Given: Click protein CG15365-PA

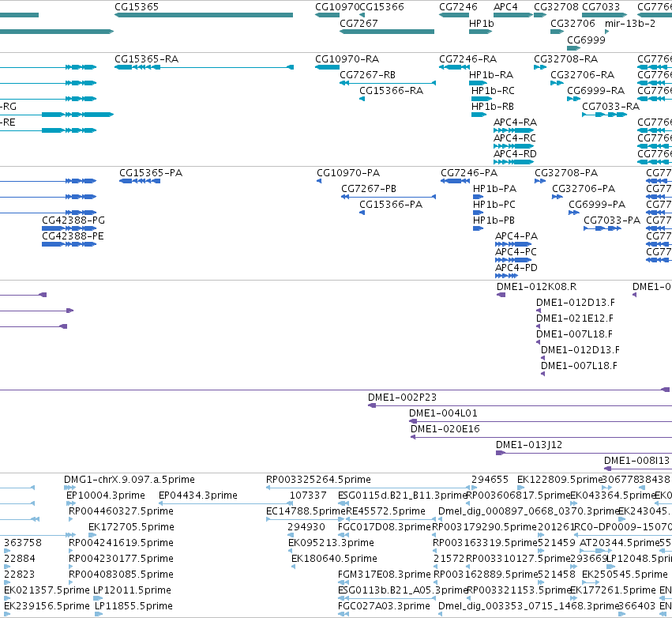Looking at the screenshot, I should point(150,173).
